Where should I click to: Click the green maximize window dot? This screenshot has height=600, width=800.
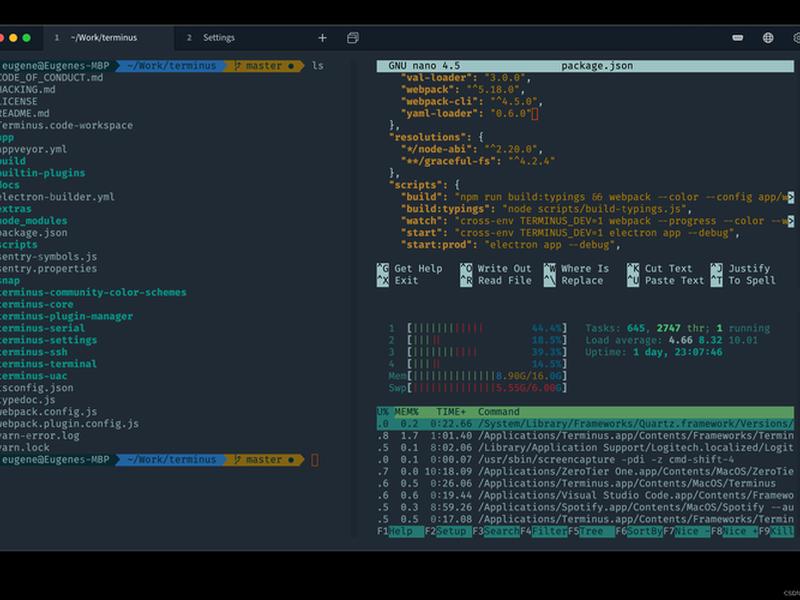pyautogui.click(x=27, y=38)
